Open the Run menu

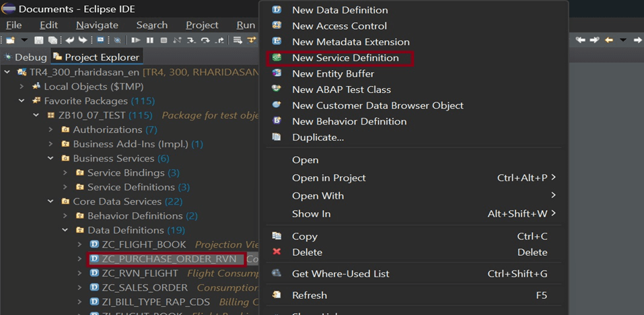click(x=246, y=25)
